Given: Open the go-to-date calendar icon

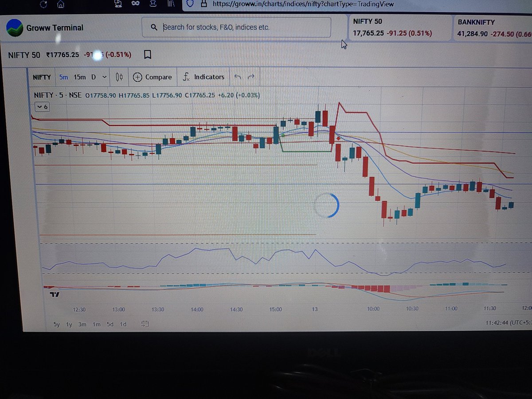Looking at the screenshot, I should click(145, 324).
